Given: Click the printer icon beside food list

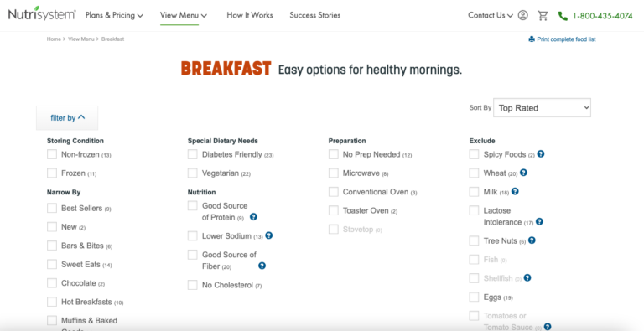Looking at the screenshot, I should tap(532, 39).
